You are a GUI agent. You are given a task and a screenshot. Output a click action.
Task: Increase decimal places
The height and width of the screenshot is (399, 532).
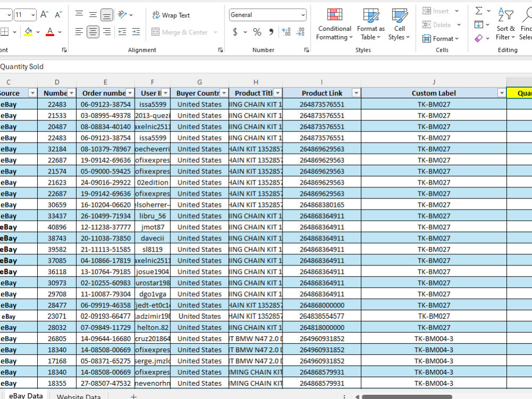coord(286,32)
